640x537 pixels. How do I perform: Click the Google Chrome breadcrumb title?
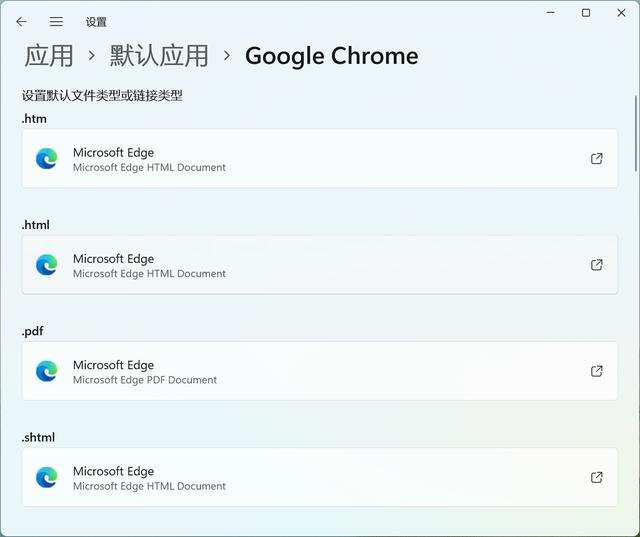331,56
